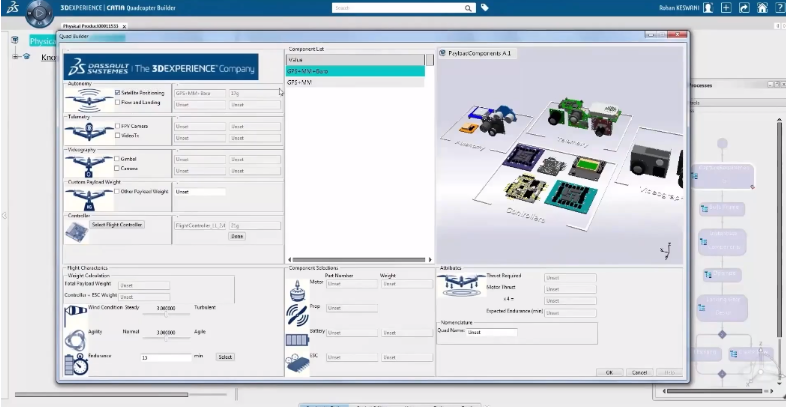Click the Telemetry drone illustration
This screenshot has height=407, width=786.
tap(89, 132)
